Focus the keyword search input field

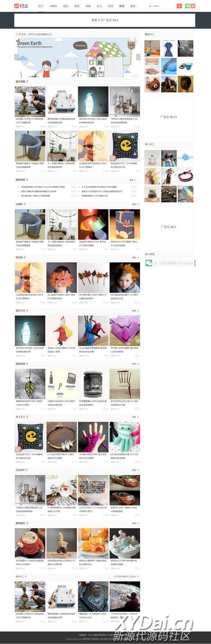coord(162,6)
